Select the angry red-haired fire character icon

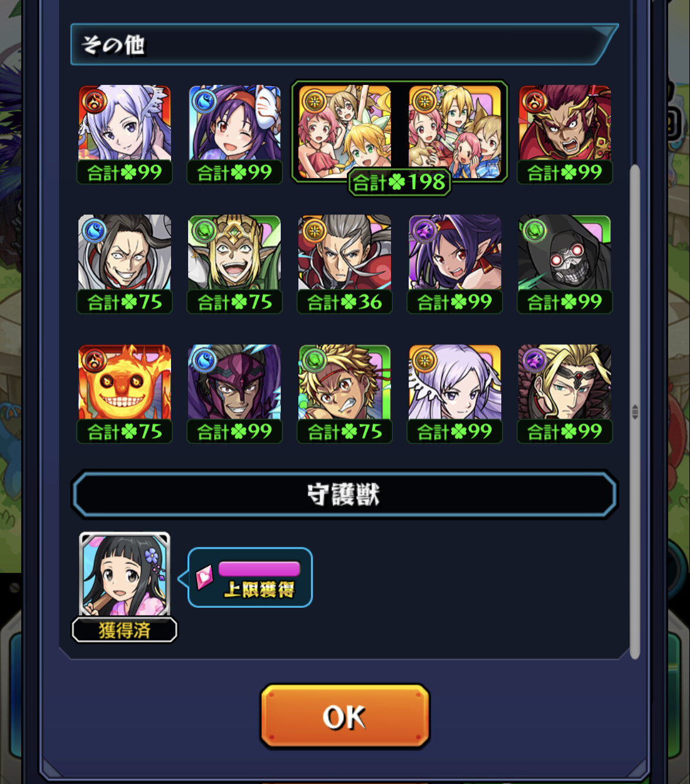[x=564, y=134]
